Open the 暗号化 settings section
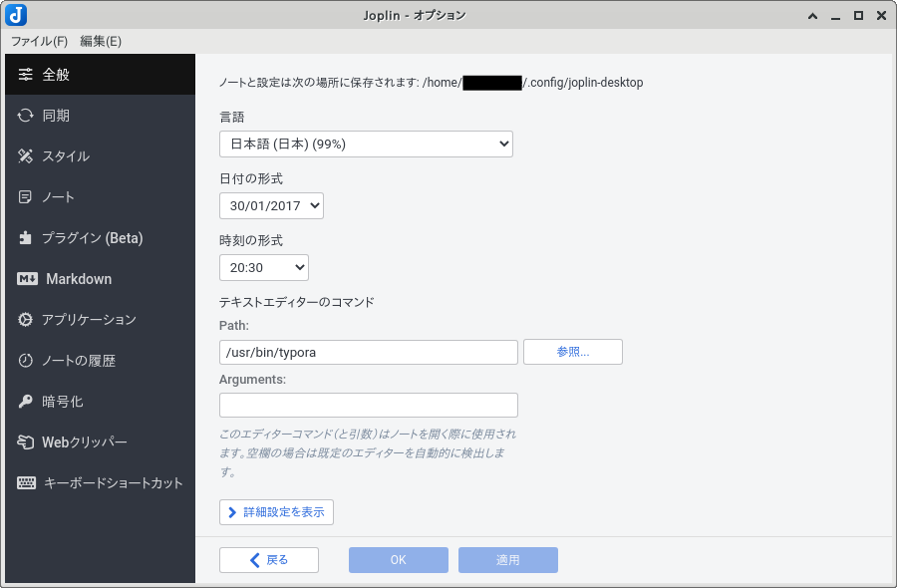Viewport: 897px width, 588px height. pos(100,402)
